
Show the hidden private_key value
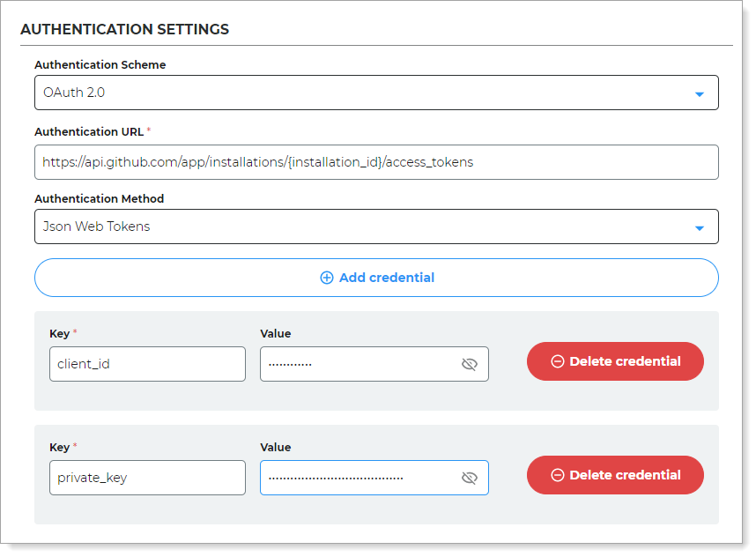coord(469,478)
